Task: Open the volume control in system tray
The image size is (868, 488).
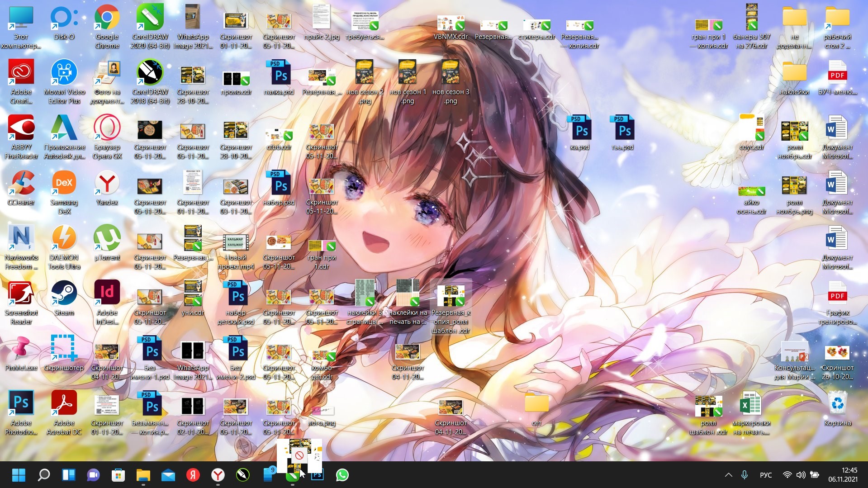Action: 801,475
